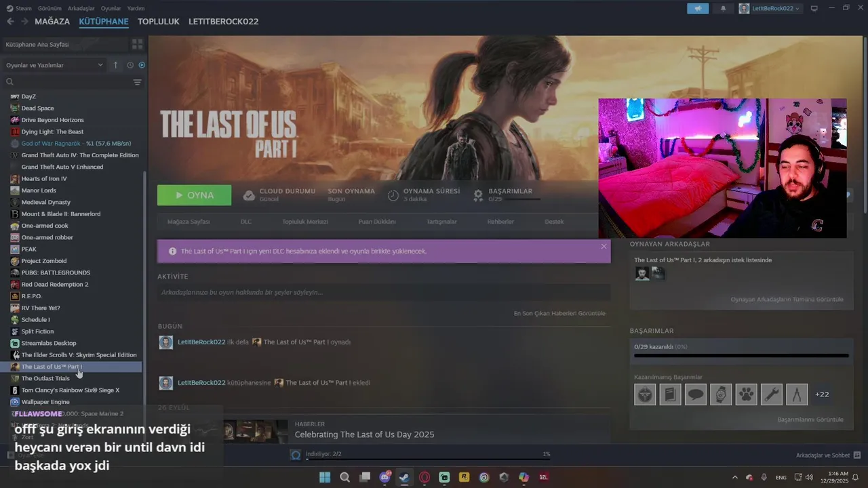This screenshot has height=488, width=868.
Task: Open the notifications bell icon
Action: pos(723,8)
